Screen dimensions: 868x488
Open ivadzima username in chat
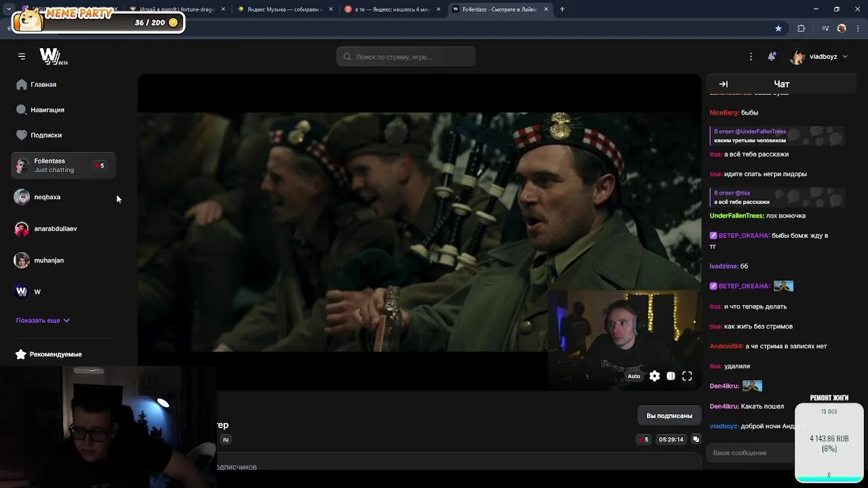click(724, 266)
